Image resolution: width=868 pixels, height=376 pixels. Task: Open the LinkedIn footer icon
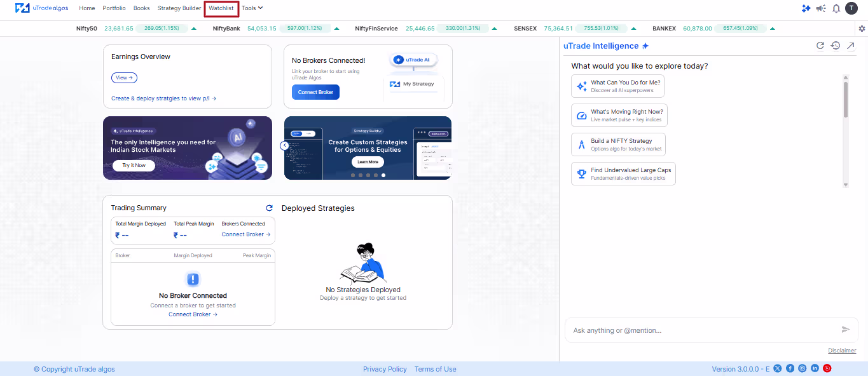[815, 368]
